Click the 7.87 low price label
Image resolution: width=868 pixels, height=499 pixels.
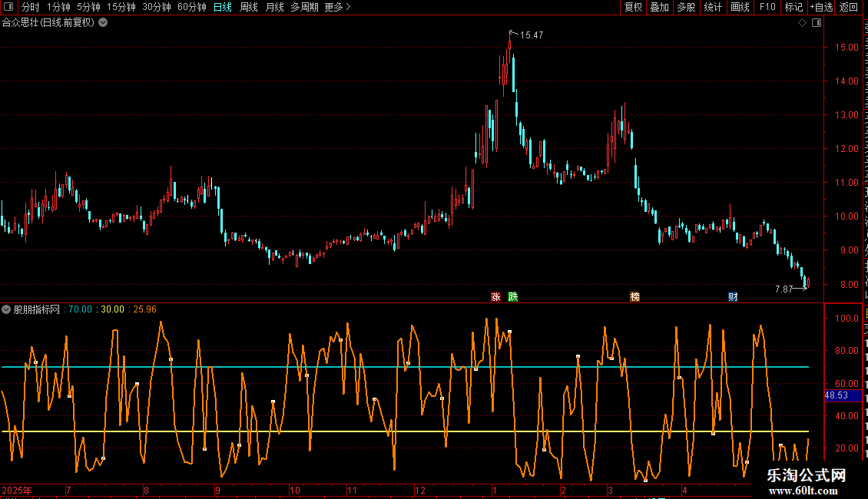tap(784, 289)
